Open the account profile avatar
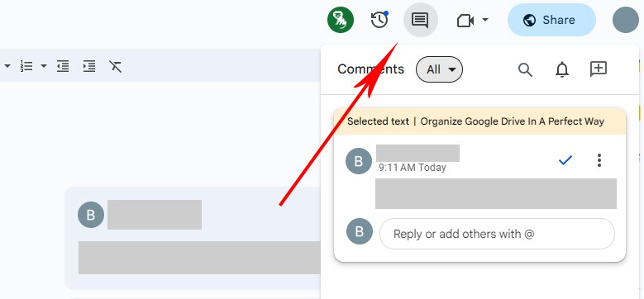Screen dimensions: 644x299 point(626,20)
